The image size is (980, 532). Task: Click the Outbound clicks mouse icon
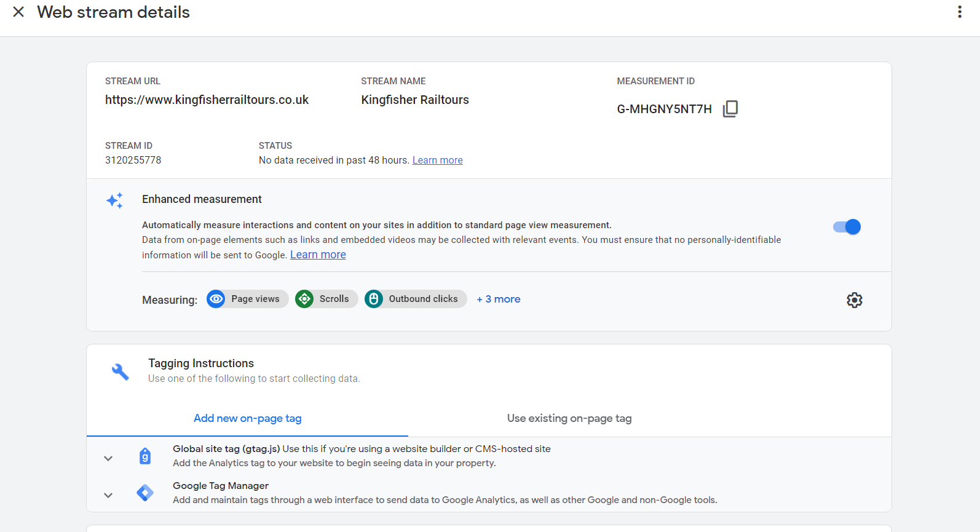374,299
